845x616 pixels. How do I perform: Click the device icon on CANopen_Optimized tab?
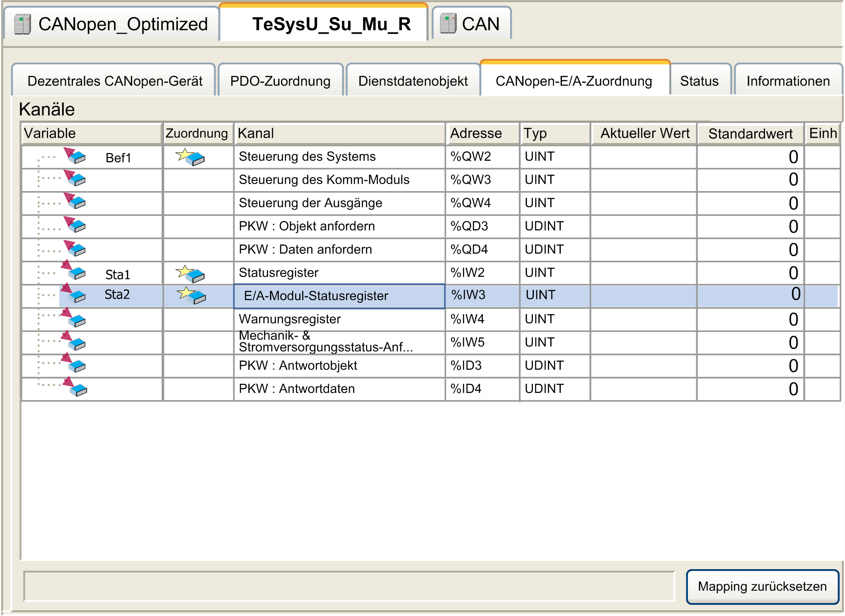pos(22,24)
